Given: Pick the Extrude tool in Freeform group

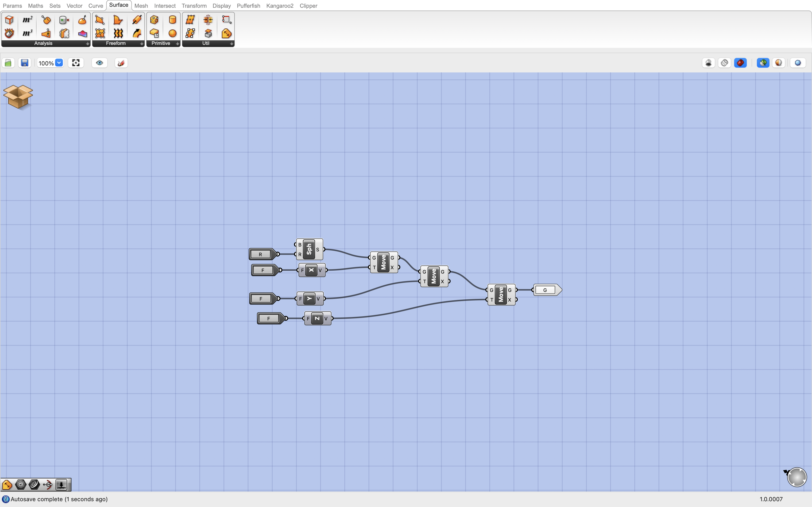Looking at the screenshot, I should (x=137, y=20).
